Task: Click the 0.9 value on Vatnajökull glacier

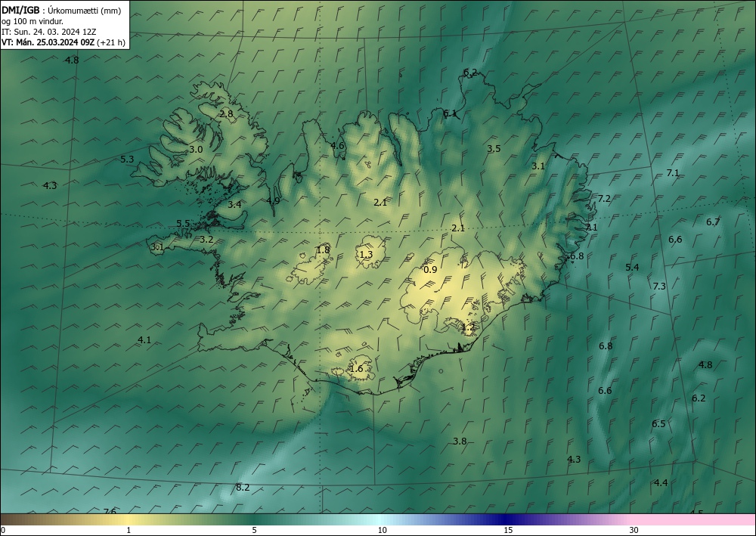Action: coord(430,269)
